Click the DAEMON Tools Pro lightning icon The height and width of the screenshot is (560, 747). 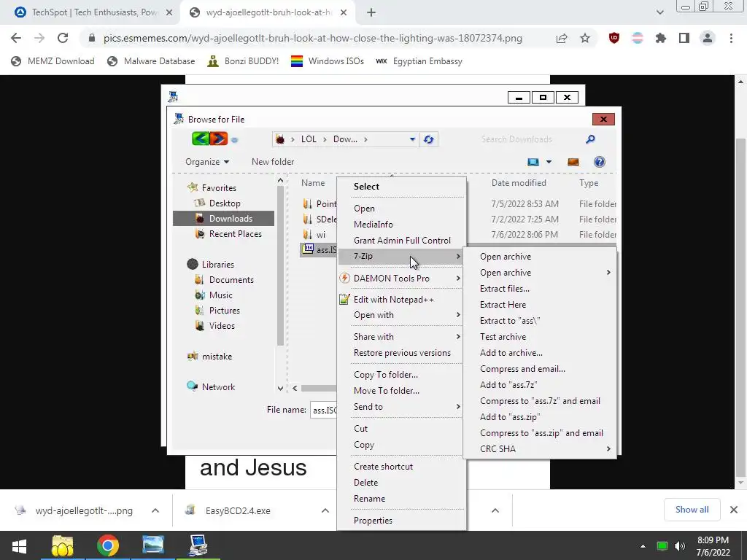[344, 278]
